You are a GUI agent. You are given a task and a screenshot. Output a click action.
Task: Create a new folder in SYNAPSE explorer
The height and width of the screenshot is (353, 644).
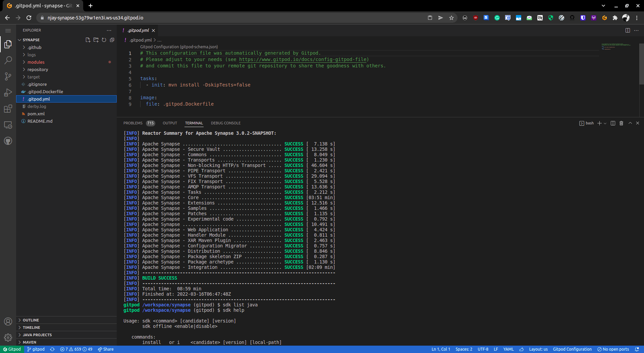click(x=96, y=40)
